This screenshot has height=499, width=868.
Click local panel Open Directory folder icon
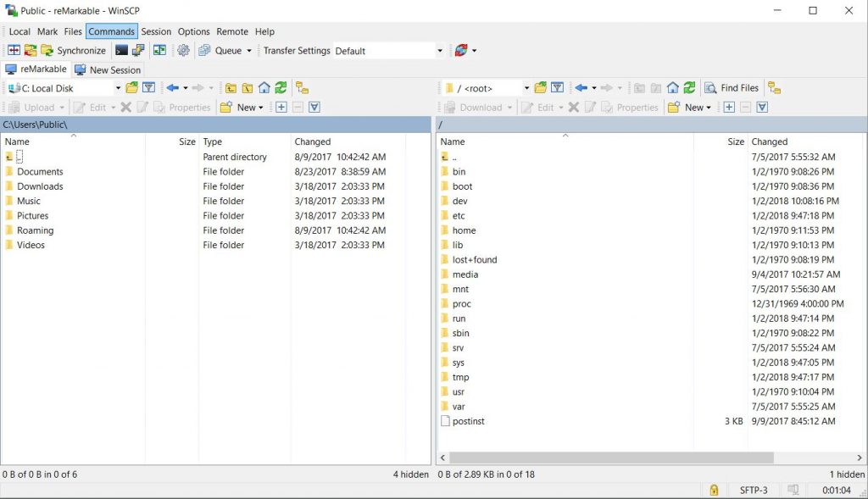click(x=131, y=88)
